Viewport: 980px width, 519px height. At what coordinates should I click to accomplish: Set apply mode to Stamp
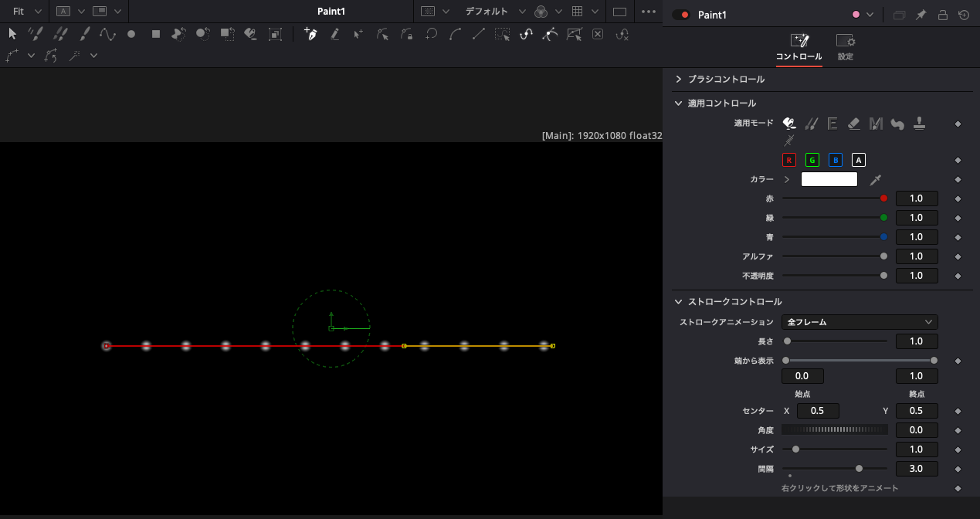pos(920,124)
